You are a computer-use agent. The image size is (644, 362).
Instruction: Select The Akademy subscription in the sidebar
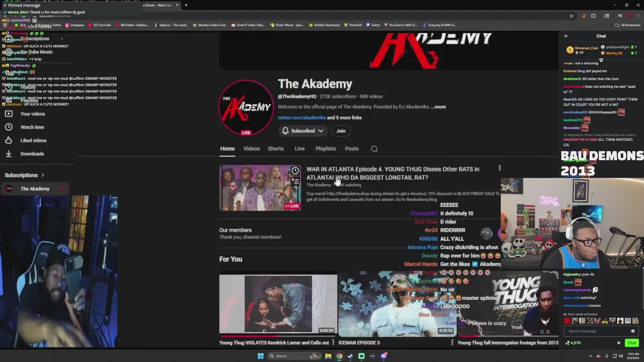pos(35,189)
